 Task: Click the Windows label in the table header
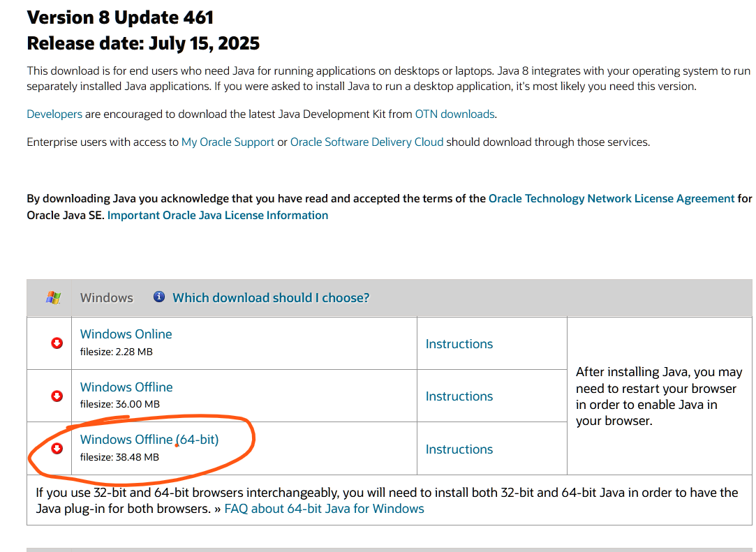click(x=106, y=297)
